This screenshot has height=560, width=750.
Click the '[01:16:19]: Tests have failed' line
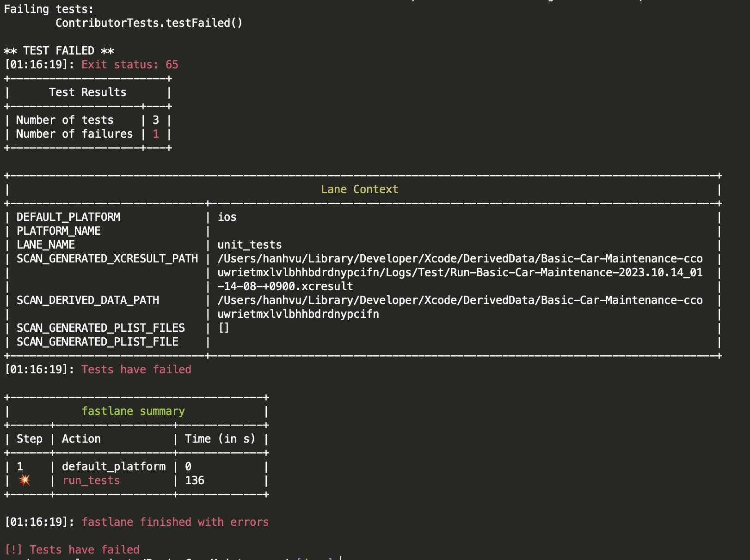pos(98,370)
